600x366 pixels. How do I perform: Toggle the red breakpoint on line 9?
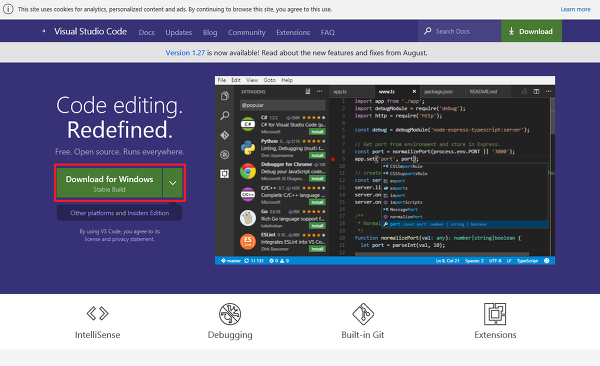click(333, 159)
